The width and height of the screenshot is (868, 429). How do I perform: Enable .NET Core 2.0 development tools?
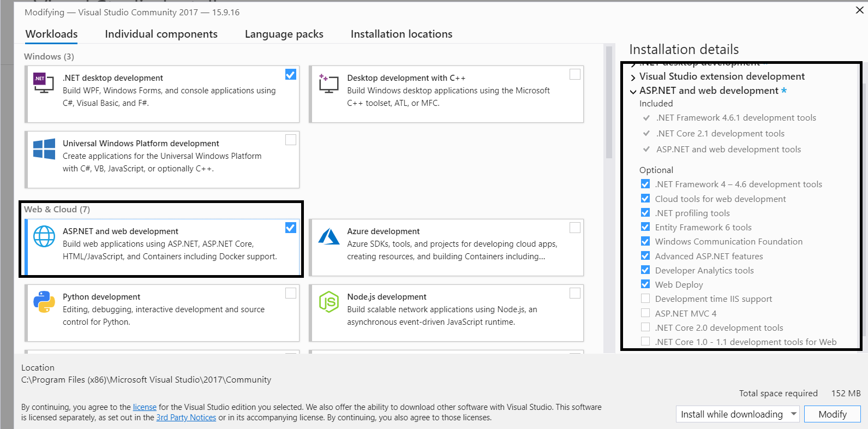[x=645, y=327]
